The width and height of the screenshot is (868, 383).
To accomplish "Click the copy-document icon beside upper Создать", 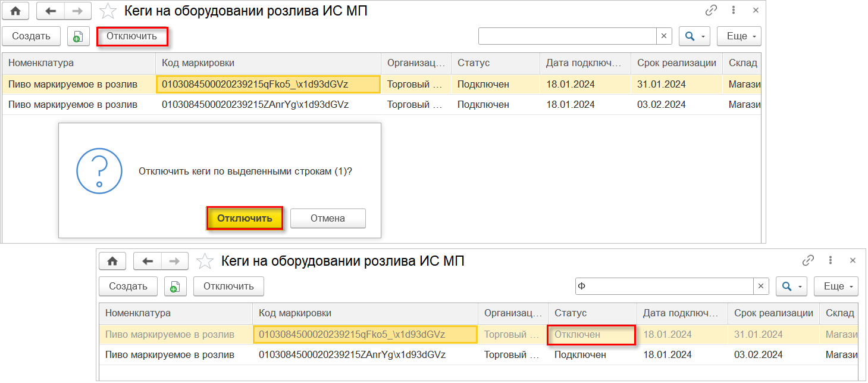I will [x=78, y=36].
